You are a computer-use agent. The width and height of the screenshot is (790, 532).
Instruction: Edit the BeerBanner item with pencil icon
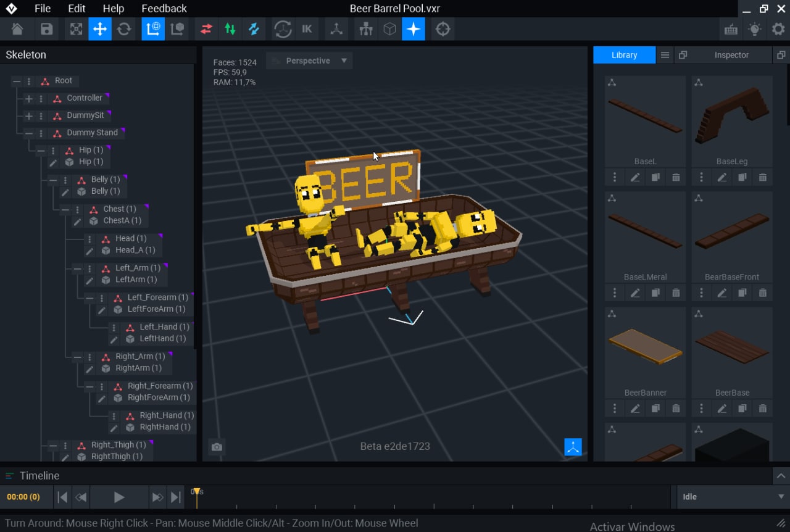pyautogui.click(x=635, y=409)
